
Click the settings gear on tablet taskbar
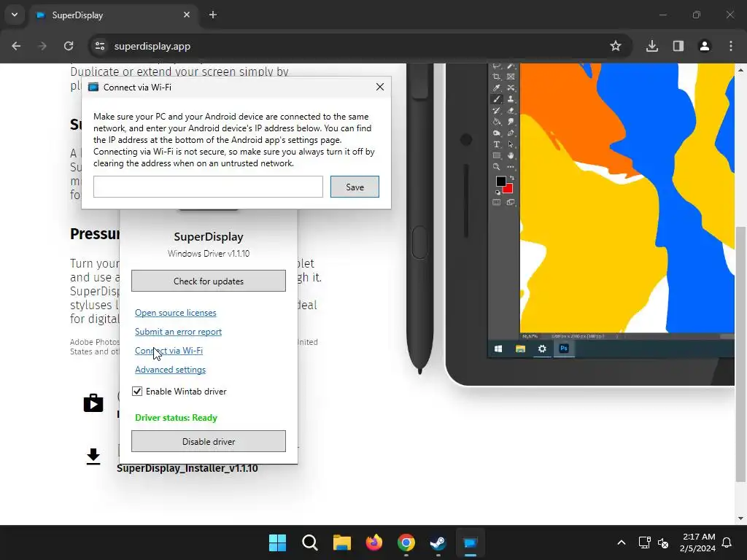pos(542,349)
